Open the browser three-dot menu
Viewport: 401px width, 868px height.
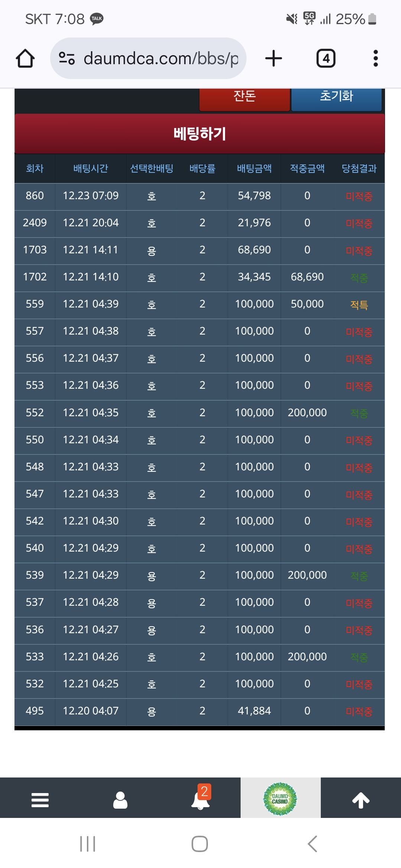376,58
